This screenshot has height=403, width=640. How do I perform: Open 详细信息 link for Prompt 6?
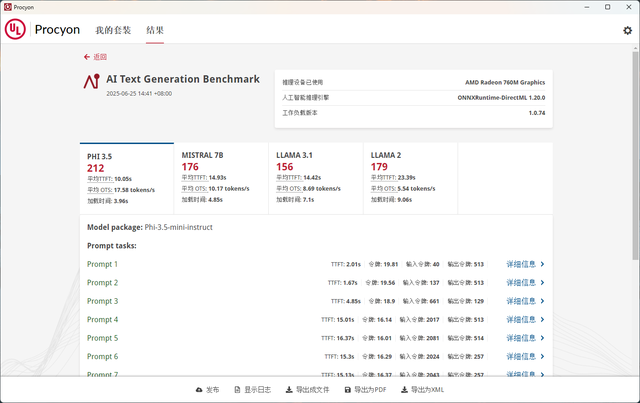coord(521,356)
